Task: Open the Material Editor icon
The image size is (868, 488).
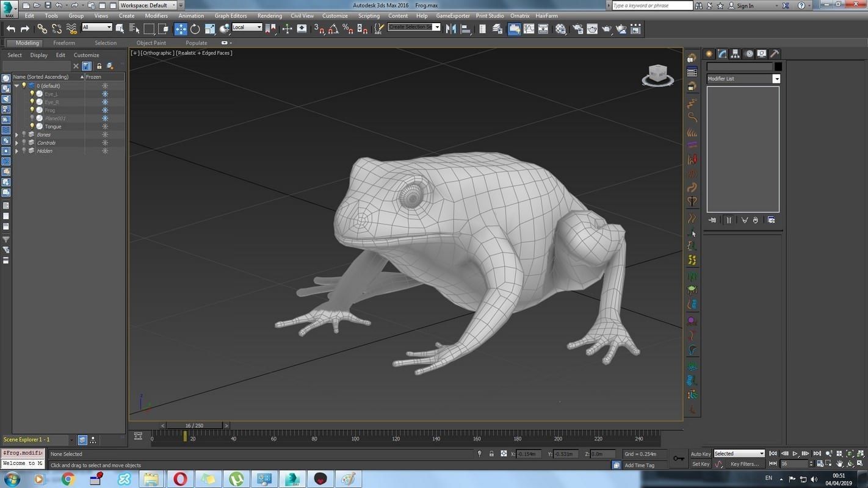Action: (560, 29)
